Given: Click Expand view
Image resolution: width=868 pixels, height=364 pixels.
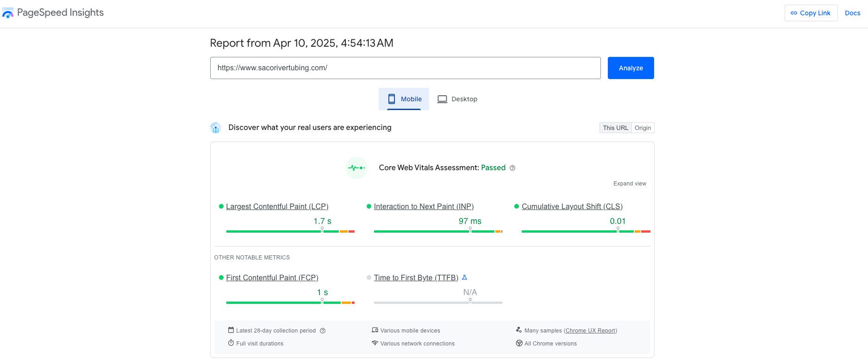Looking at the screenshot, I should tap(630, 184).
